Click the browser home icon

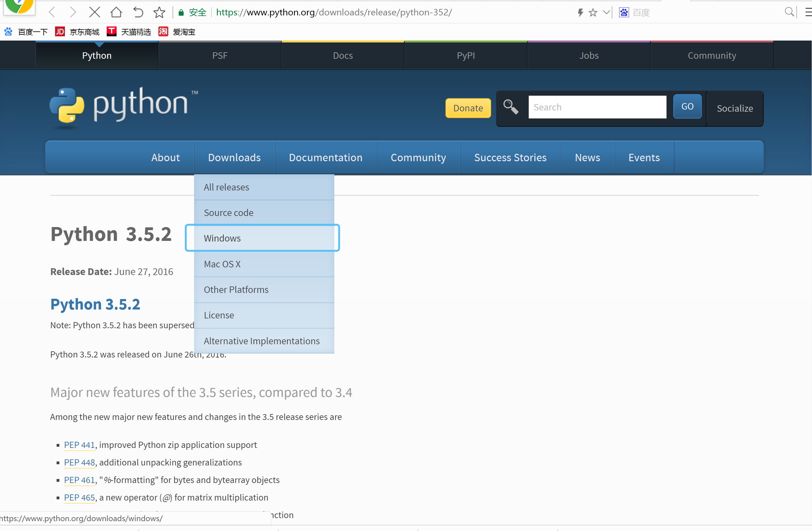[x=116, y=12]
